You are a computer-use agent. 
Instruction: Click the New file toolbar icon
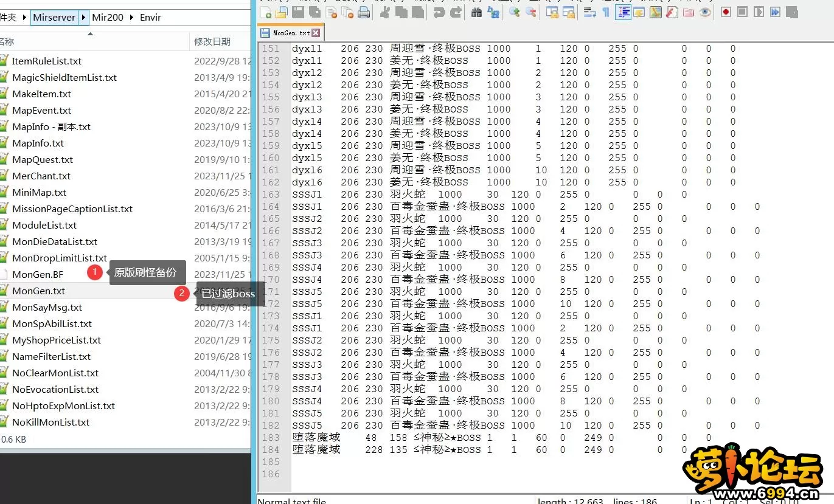coord(266,12)
